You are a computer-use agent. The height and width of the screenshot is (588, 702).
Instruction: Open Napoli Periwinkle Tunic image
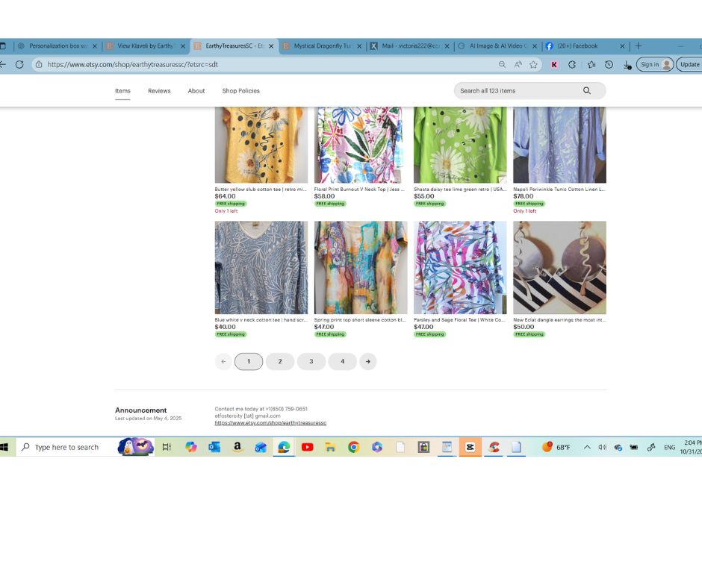point(559,145)
